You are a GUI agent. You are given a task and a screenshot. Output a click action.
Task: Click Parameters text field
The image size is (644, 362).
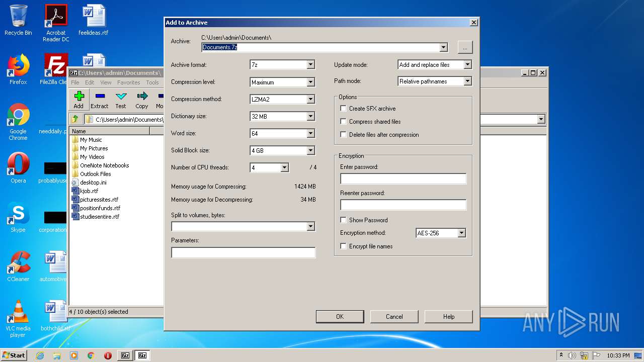click(x=243, y=252)
